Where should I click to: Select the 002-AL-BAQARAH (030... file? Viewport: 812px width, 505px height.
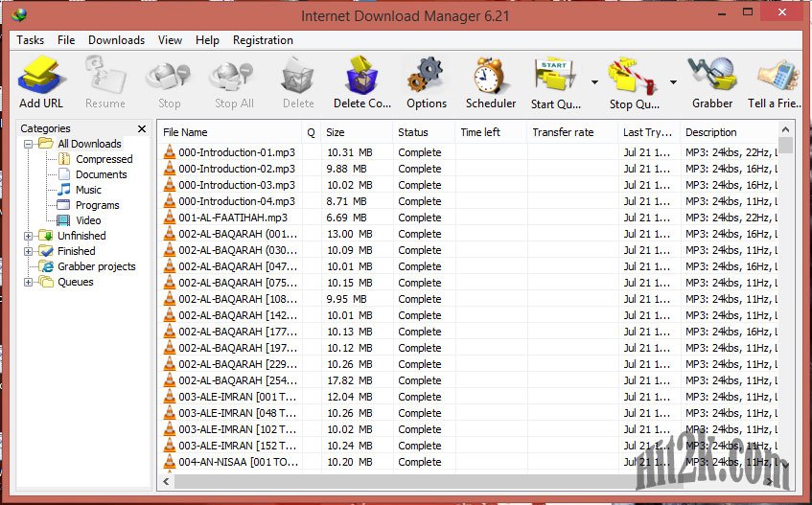click(x=238, y=250)
